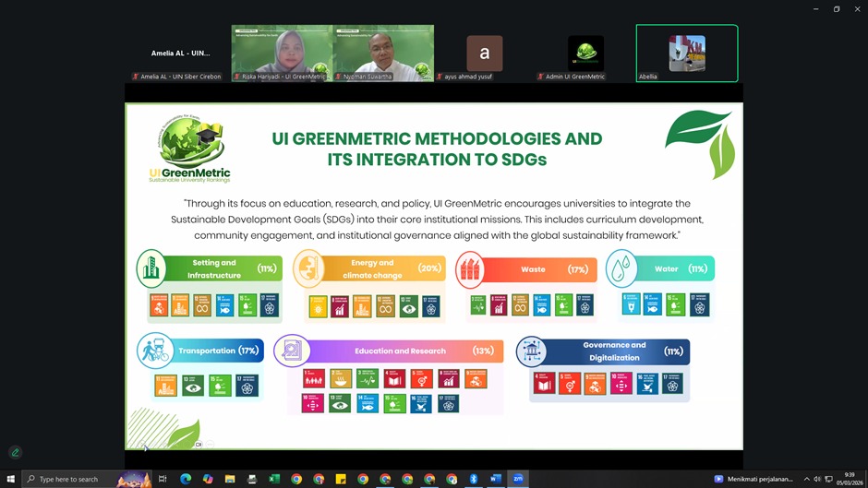This screenshot has width=868, height=488.
Task: Open the clock and date in the taskbar
Action: pos(845,479)
